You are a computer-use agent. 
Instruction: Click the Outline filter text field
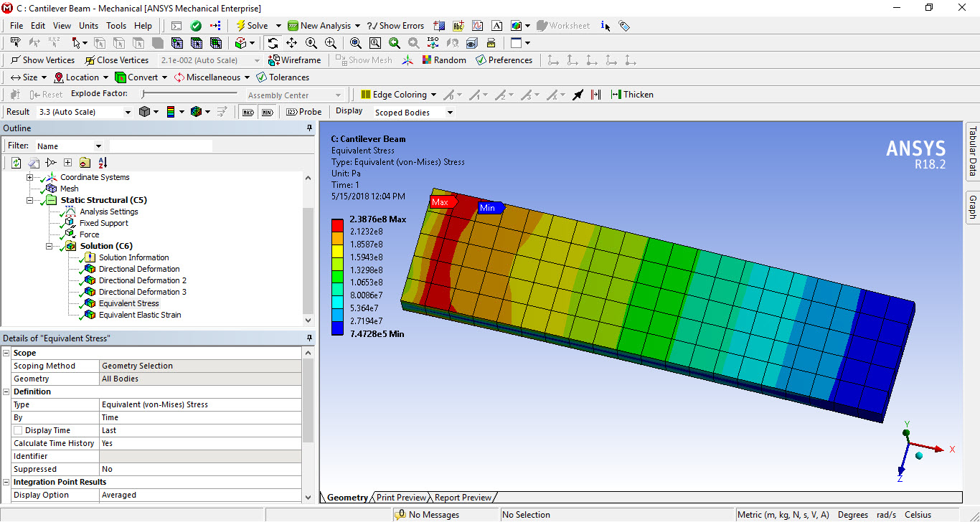(x=161, y=146)
